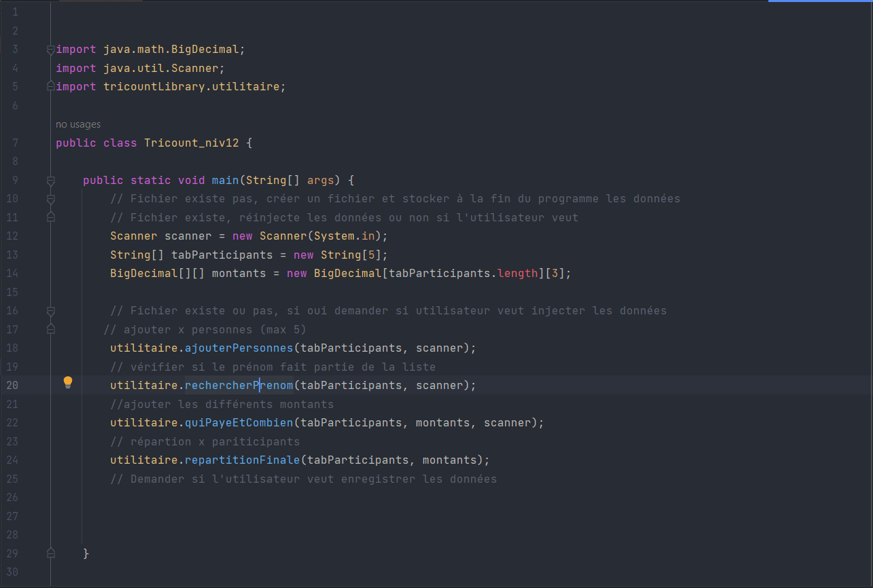Click line number 20 in the gutter
This screenshot has width=873, height=588.
click(12, 386)
